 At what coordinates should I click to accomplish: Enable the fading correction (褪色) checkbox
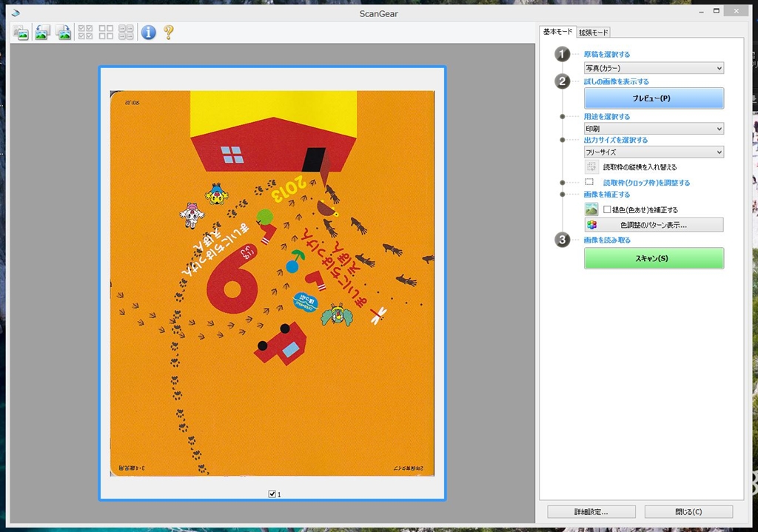[x=607, y=210]
